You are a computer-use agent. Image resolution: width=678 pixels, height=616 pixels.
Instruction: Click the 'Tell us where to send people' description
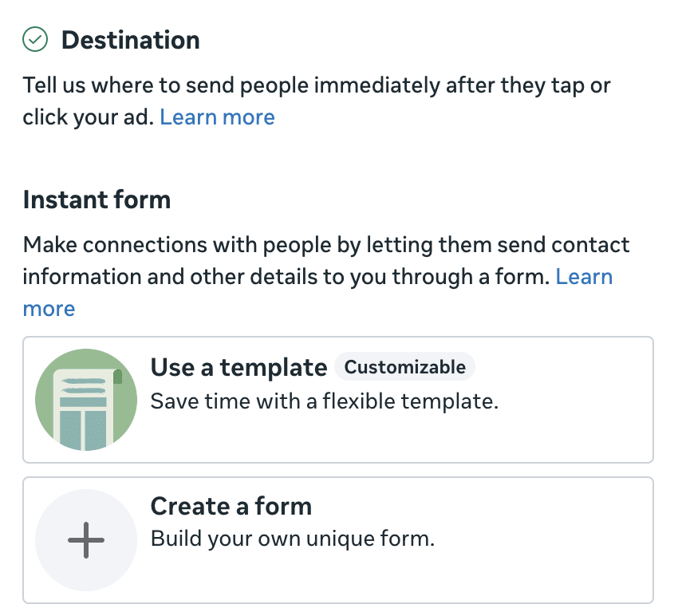coord(317,101)
